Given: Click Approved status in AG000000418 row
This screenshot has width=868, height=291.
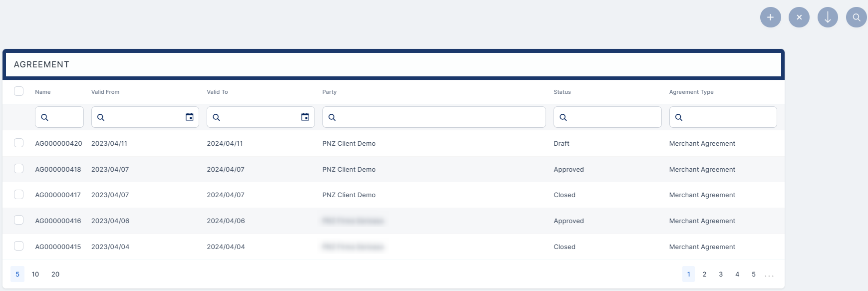Looking at the screenshot, I should click(569, 169).
